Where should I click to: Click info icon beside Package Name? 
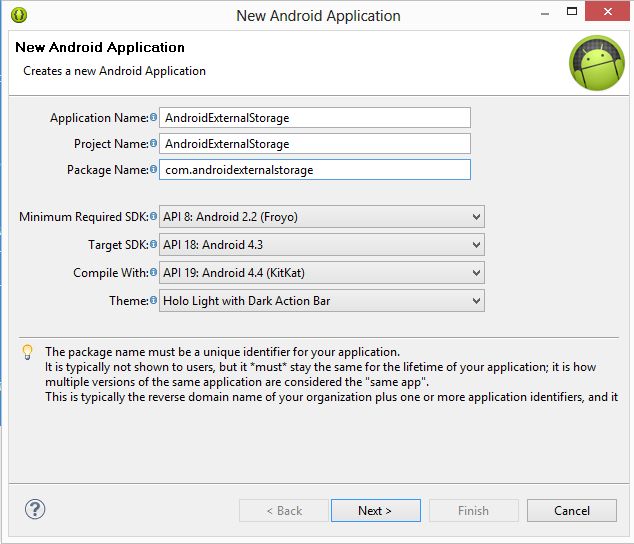coord(153,170)
